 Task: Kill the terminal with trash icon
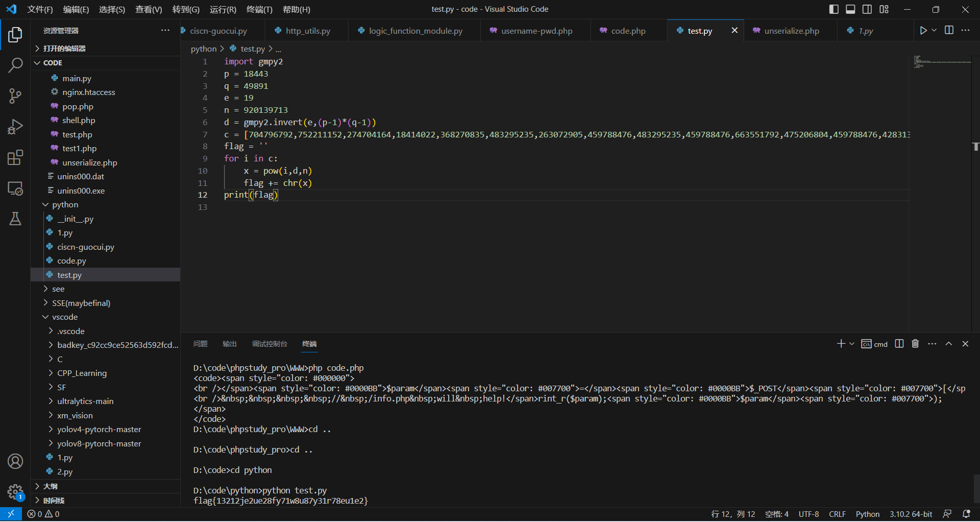(915, 344)
